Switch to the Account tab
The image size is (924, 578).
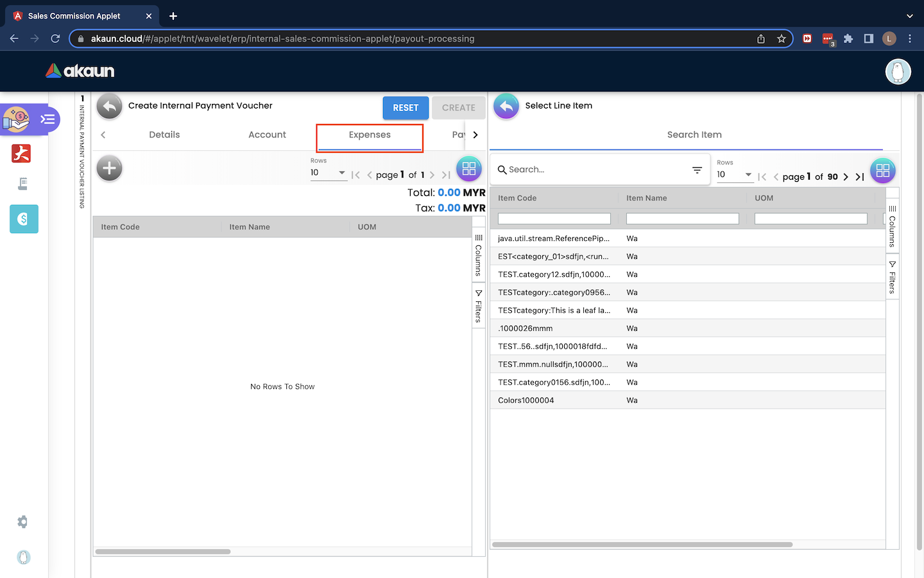click(x=267, y=135)
